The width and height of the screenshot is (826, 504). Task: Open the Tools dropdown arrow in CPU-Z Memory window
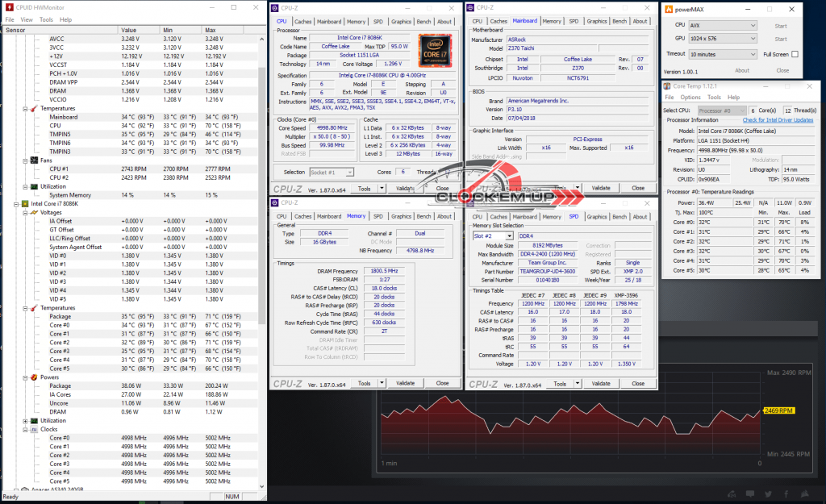click(382, 383)
